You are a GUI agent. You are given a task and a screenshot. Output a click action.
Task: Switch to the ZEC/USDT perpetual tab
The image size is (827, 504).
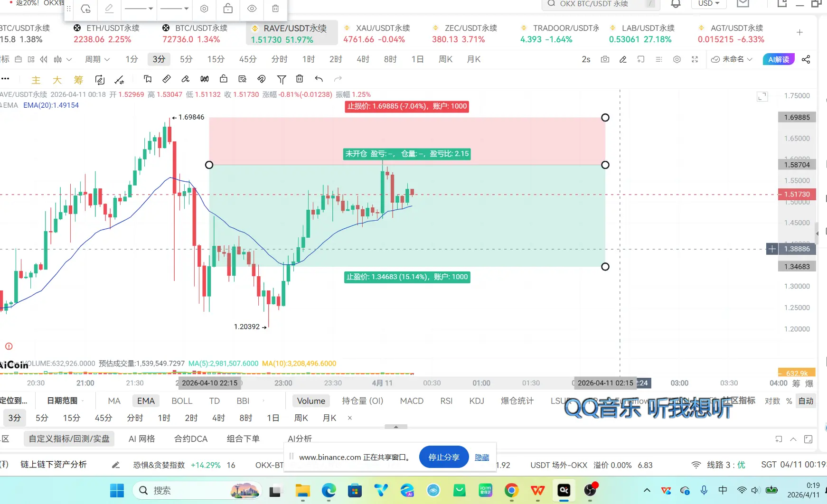pos(464,34)
